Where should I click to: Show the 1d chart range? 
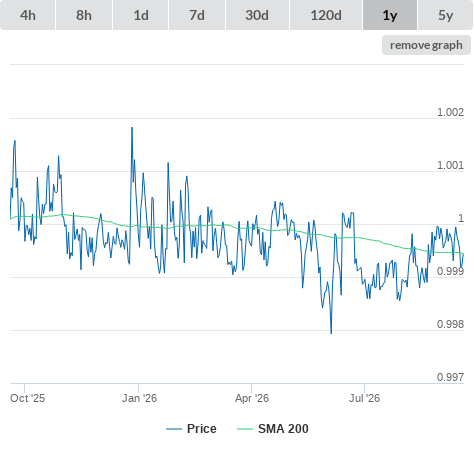point(141,15)
